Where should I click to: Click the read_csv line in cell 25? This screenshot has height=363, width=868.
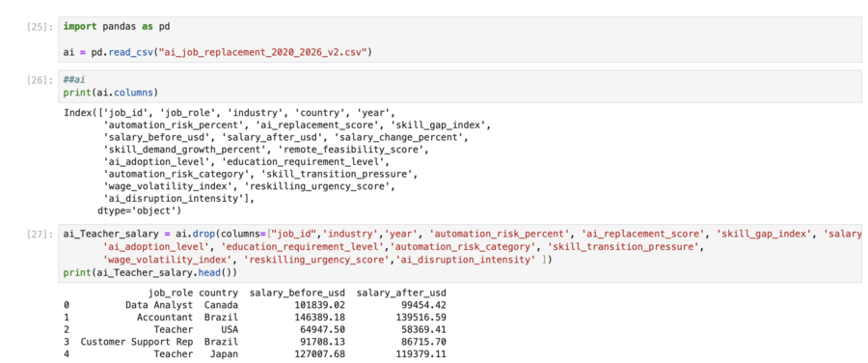point(218,53)
